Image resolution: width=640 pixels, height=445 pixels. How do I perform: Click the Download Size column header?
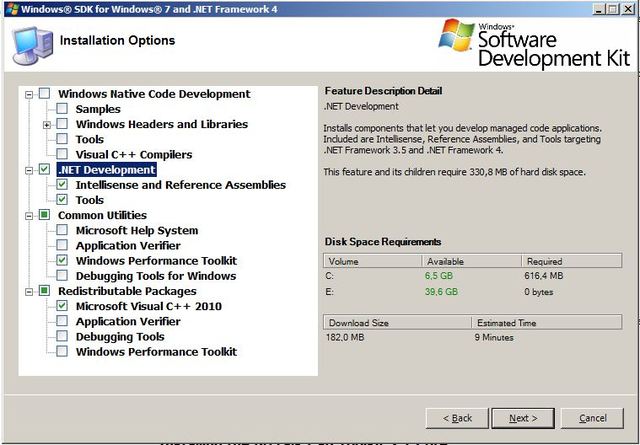pos(397,322)
